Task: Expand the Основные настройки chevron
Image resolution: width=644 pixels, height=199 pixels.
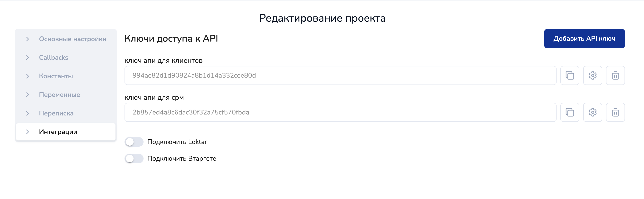Action: (x=28, y=39)
